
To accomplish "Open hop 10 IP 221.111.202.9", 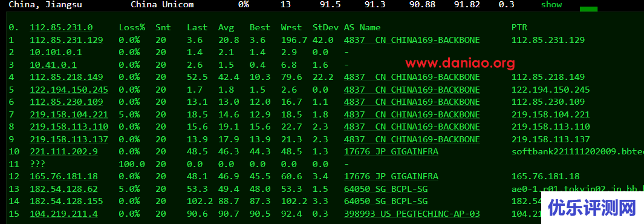I will point(63,152).
